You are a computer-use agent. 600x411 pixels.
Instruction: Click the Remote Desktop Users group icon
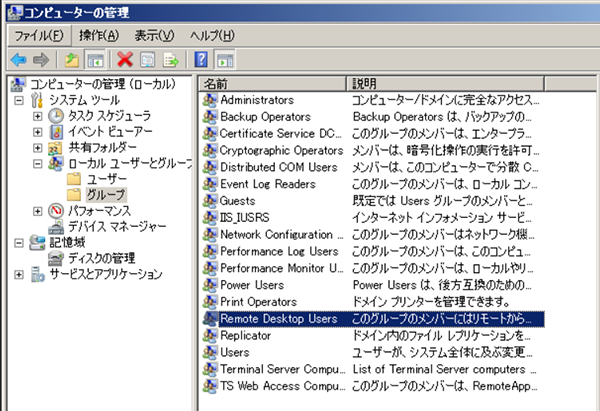[210, 319]
